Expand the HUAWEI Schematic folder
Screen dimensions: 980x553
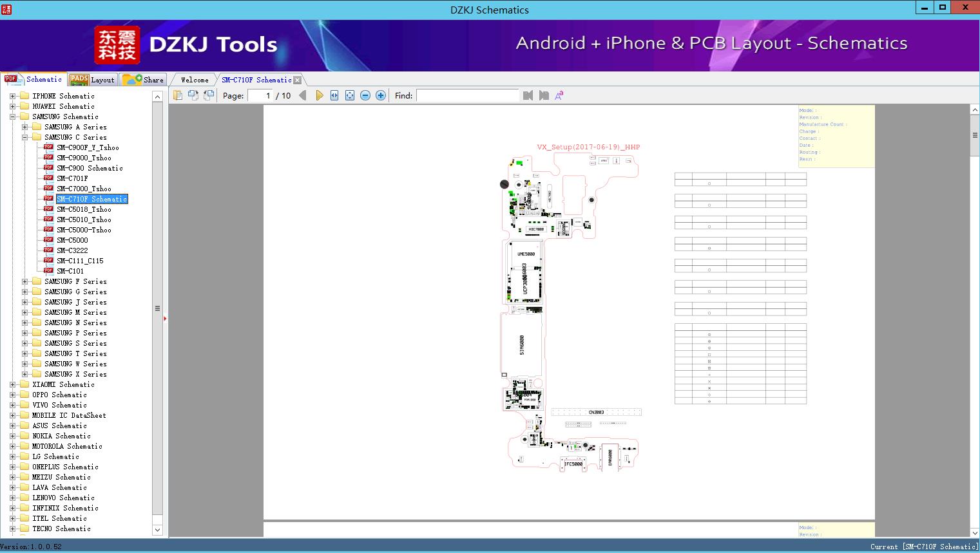[12, 106]
